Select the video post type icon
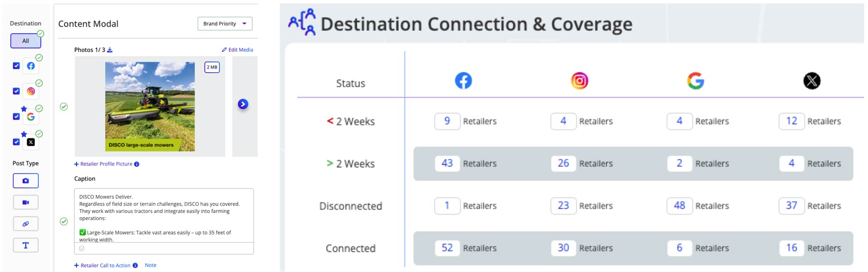This screenshot has height=272, width=868. (x=26, y=202)
